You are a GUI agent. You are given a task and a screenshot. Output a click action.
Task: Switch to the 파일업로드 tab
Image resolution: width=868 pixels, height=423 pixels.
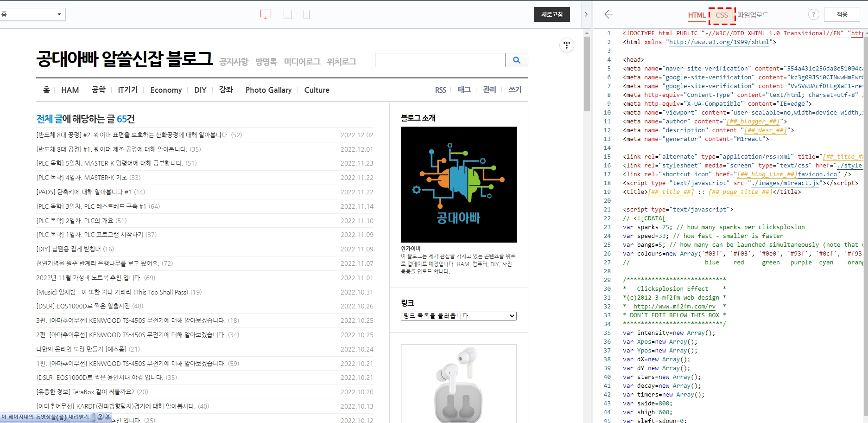pos(753,15)
